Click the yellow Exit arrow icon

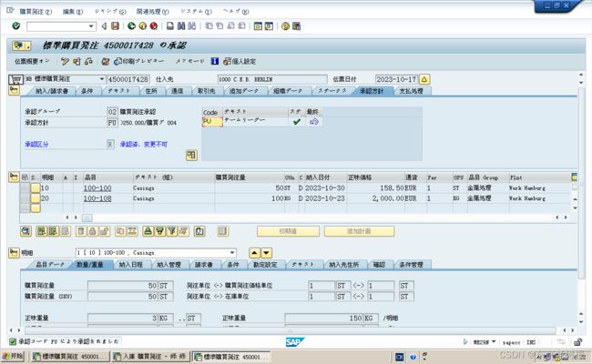pos(143,25)
